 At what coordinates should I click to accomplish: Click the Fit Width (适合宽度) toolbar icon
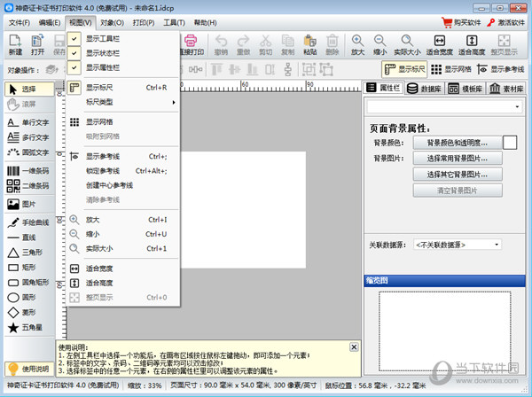click(x=440, y=45)
